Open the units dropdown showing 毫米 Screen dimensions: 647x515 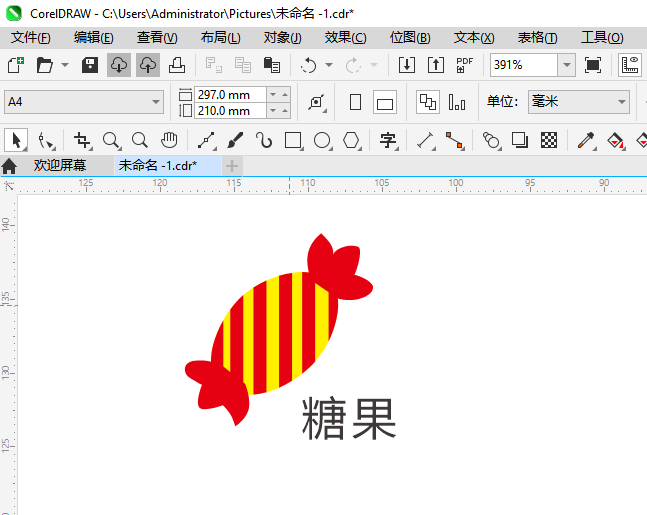[x=579, y=102]
